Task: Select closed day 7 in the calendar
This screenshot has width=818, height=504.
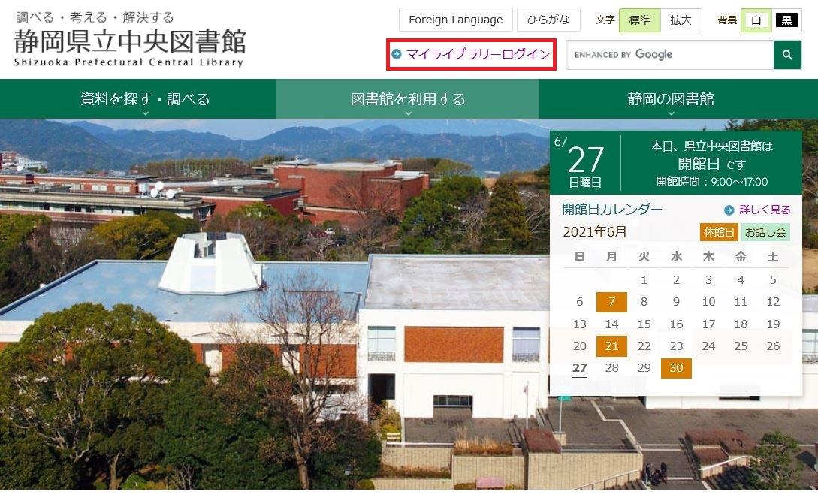Action: [x=612, y=301]
